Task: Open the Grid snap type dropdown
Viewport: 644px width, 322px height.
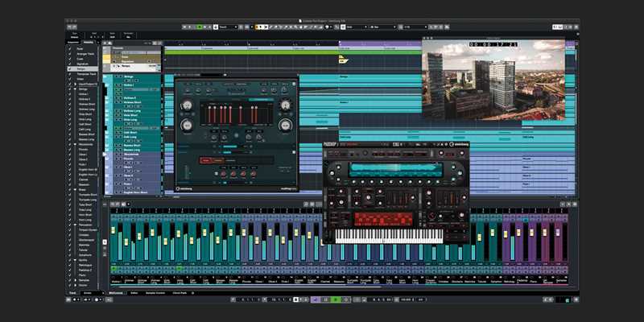Action: 357,27
